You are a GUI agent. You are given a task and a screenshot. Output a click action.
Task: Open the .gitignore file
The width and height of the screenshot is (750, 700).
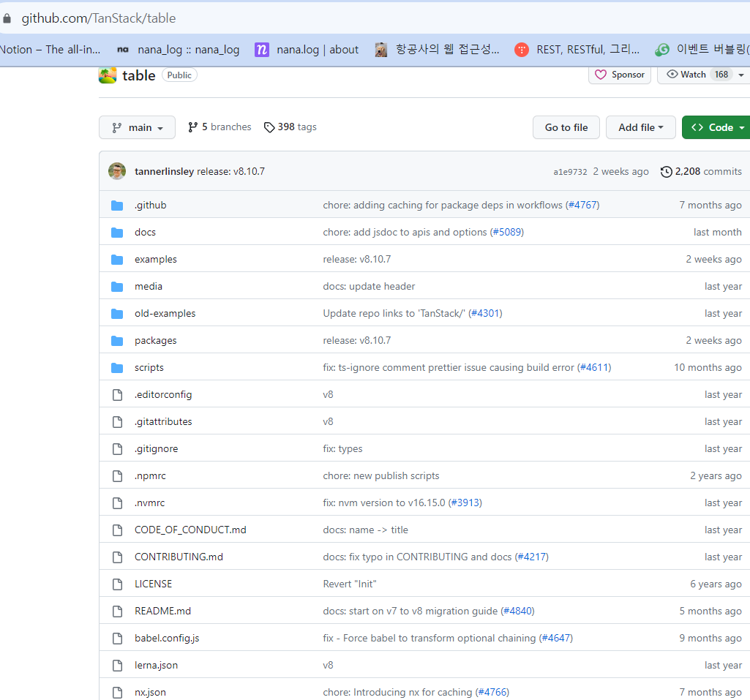tap(157, 449)
